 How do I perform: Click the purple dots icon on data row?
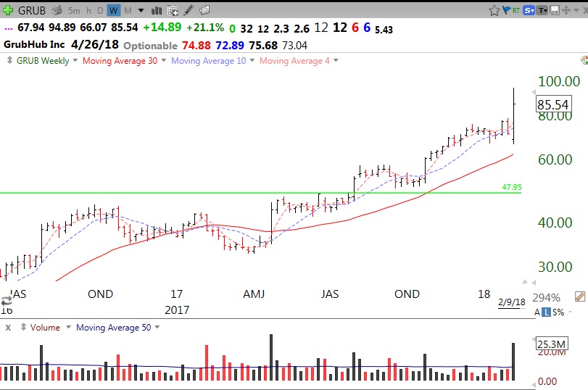[8, 28]
